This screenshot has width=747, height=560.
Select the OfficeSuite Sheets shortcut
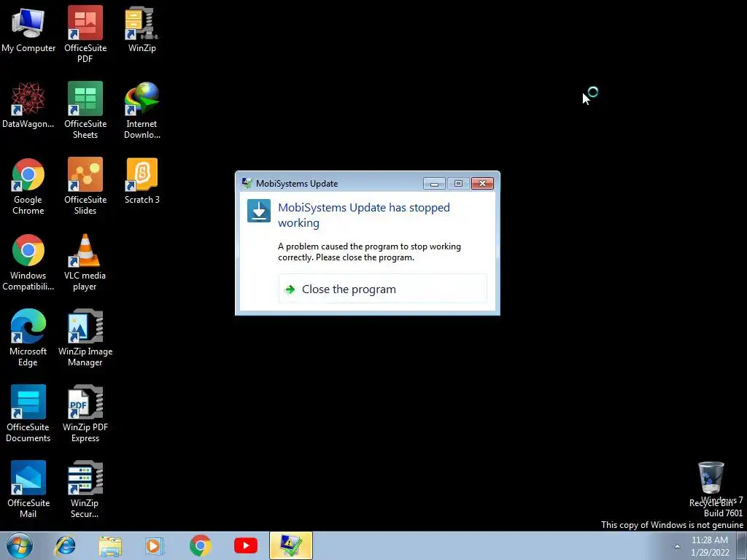pyautogui.click(x=85, y=111)
